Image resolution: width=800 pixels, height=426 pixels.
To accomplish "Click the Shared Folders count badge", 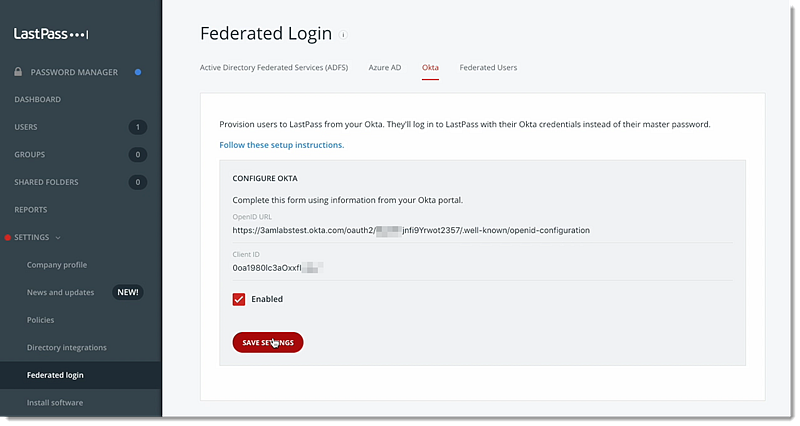I will [x=137, y=182].
